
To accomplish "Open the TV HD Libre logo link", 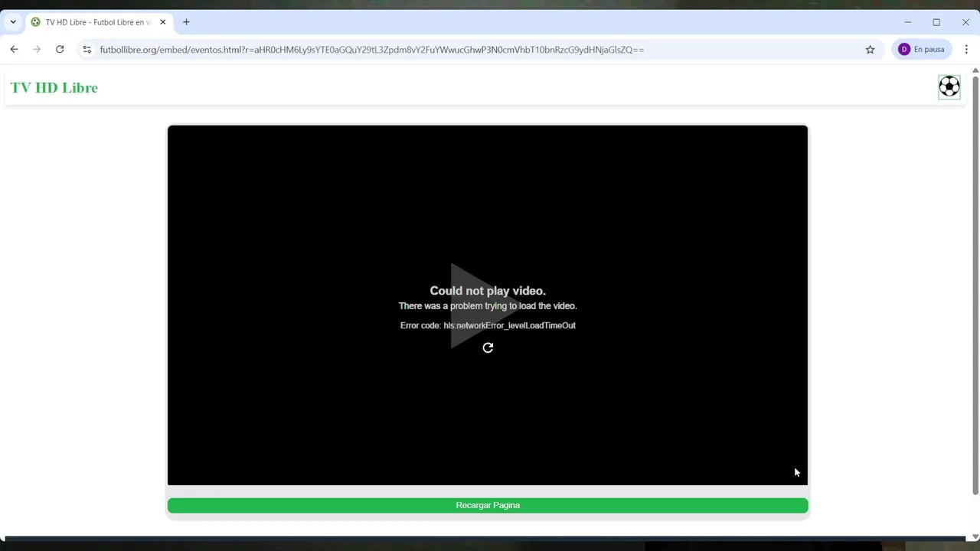I will point(54,87).
